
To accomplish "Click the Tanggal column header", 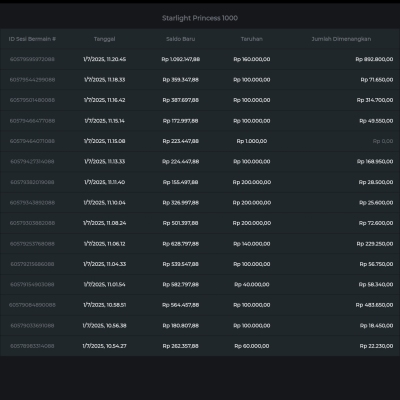I will pos(104,39).
